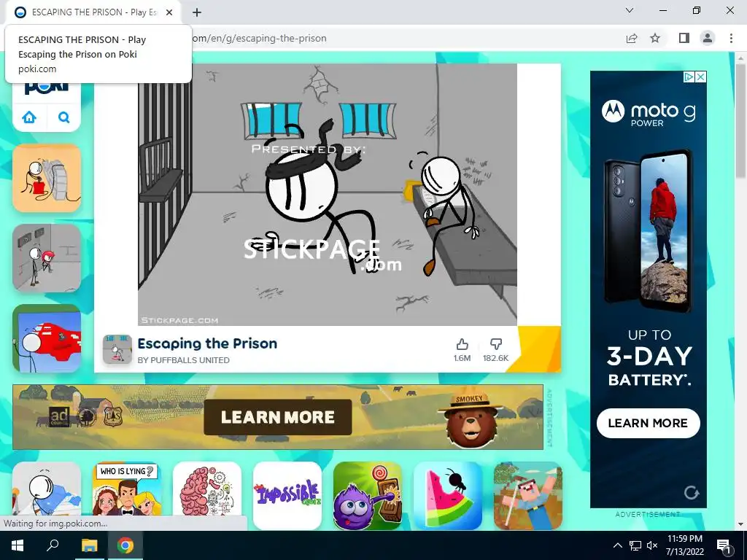The width and height of the screenshot is (747, 560).
Task: Click By Puffballs United author text
Action: coord(183,360)
